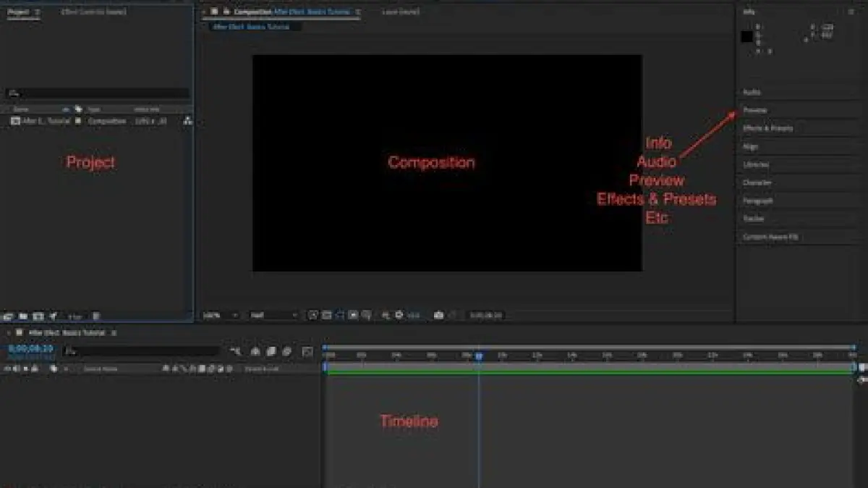Enable Motion Blur switch in timeline header
This screenshot has height=488, width=868.
point(287,351)
